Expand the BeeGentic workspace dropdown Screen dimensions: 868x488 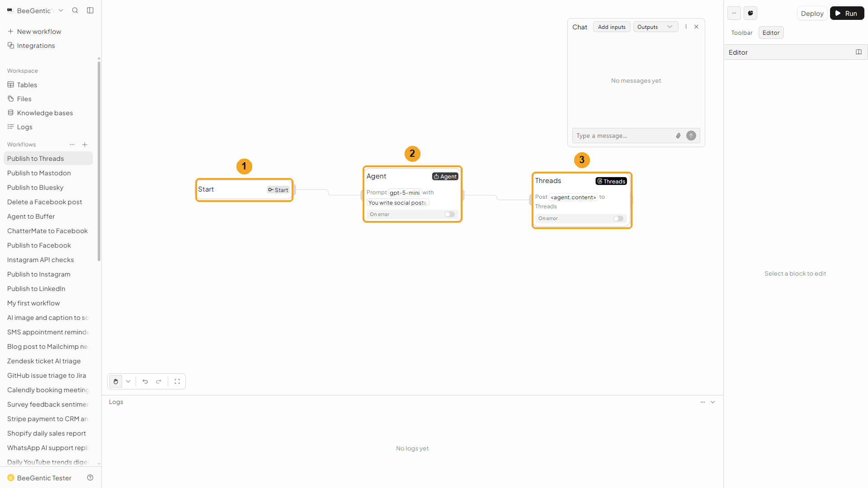[x=61, y=10]
